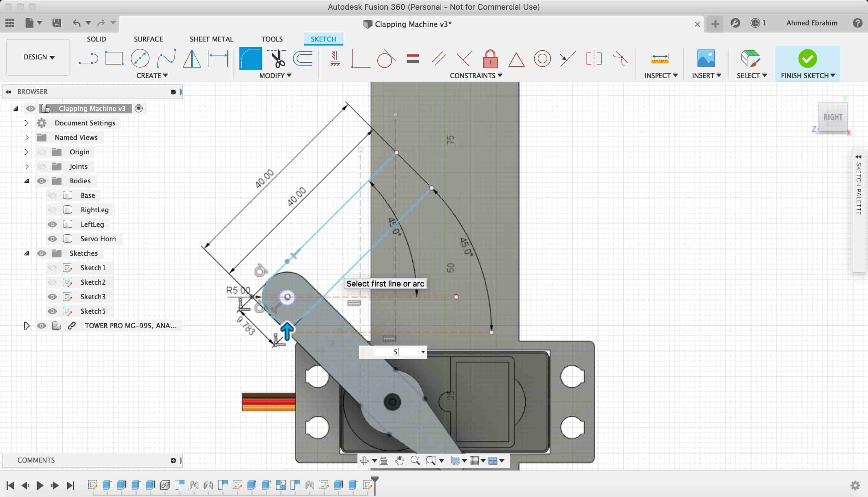Click the fillet radius input field

click(396, 352)
